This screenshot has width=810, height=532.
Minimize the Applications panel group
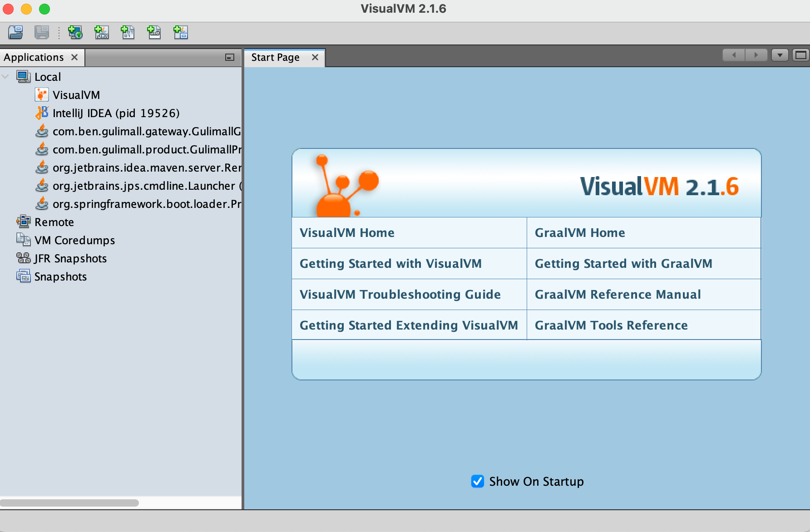(230, 57)
